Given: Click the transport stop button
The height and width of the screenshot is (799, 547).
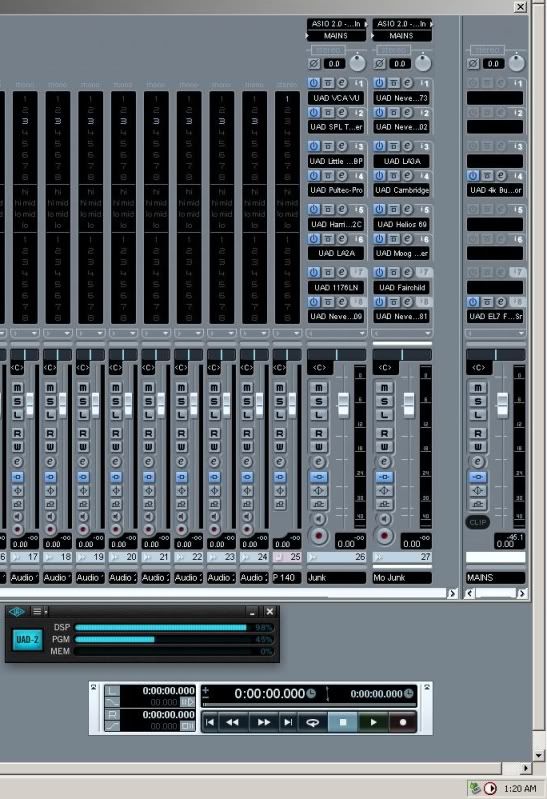Looking at the screenshot, I should click(343, 722).
